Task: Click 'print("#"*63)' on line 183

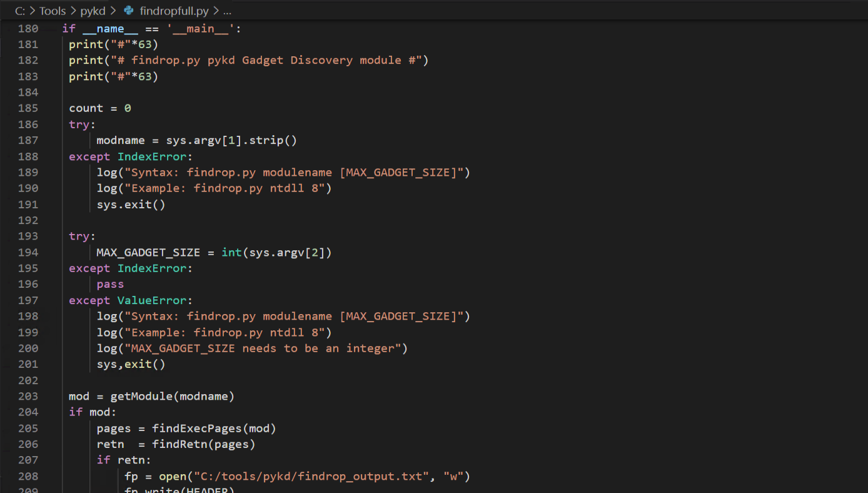Action: tap(114, 76)
